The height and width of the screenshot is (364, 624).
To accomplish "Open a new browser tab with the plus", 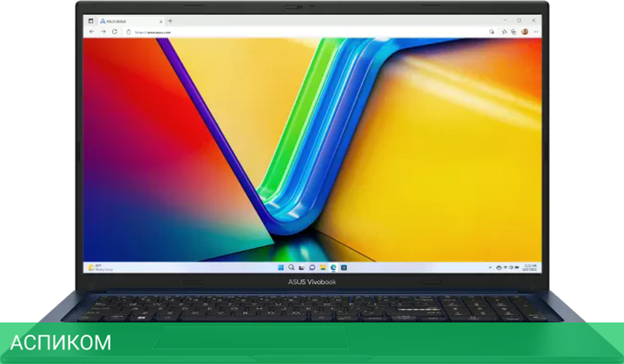I will click(x=168, y=20).
